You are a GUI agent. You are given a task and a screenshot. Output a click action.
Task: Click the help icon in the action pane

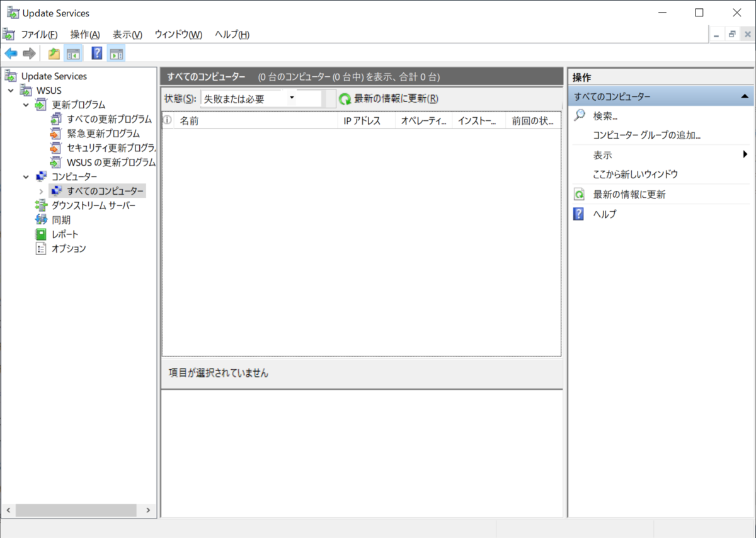pyautogui.click(x=578, y=214)
